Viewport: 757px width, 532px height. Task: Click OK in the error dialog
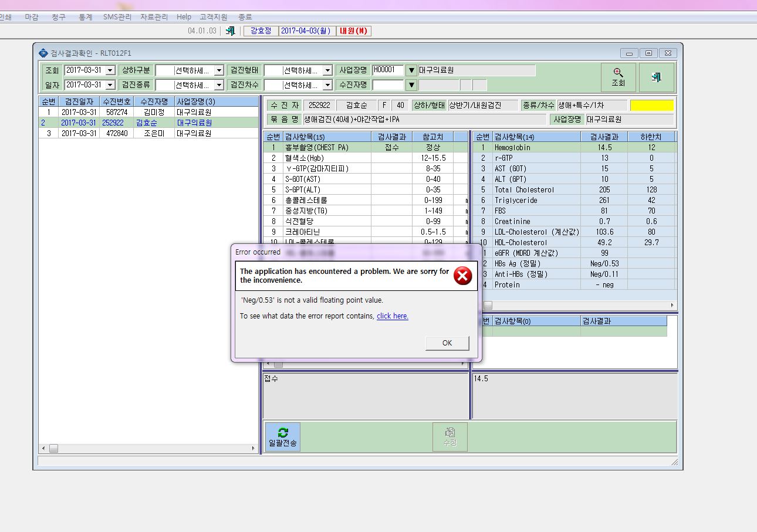pyautogui.click(x=447, y=343)
